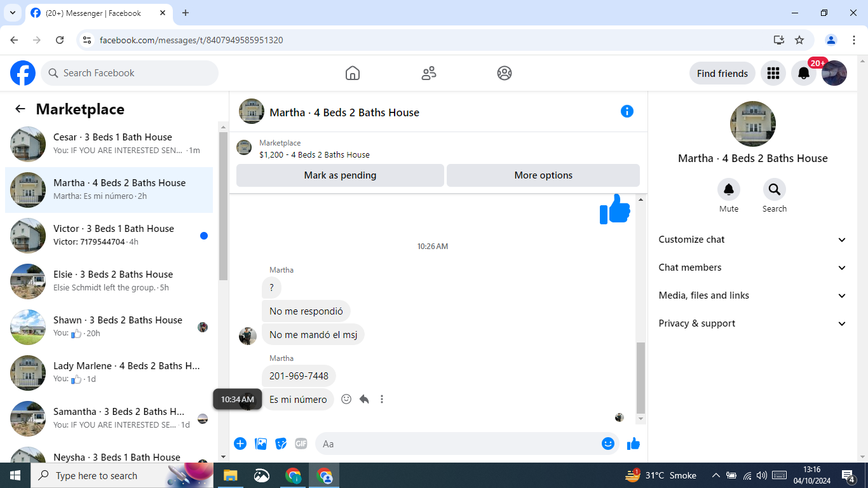React to the 'Es mi número' message
Screen dimensions: 868x488
click(x=346, y=399)
